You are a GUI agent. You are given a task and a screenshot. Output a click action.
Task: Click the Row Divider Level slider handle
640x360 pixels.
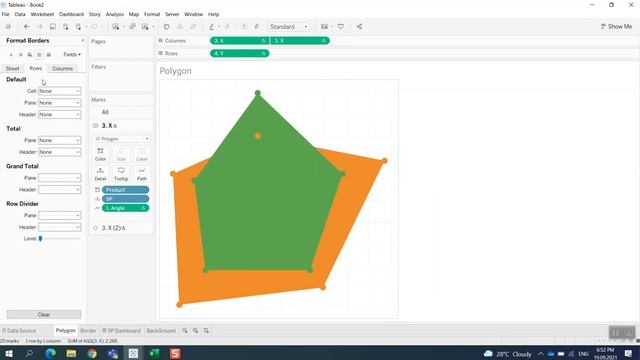(40, 239)
